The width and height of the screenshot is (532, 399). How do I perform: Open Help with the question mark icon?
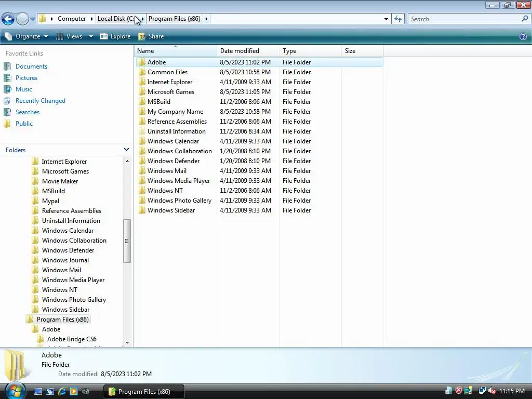[x=523, y=36]
